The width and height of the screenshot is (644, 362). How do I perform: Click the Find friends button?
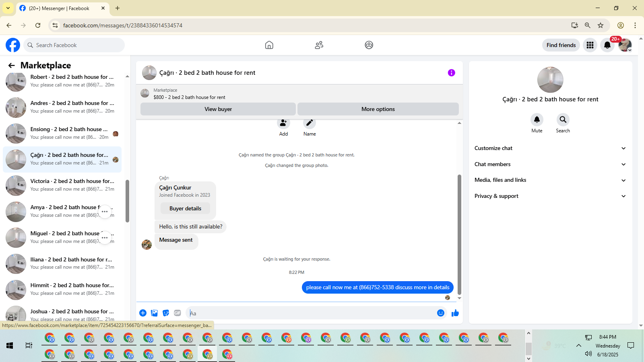561,45
